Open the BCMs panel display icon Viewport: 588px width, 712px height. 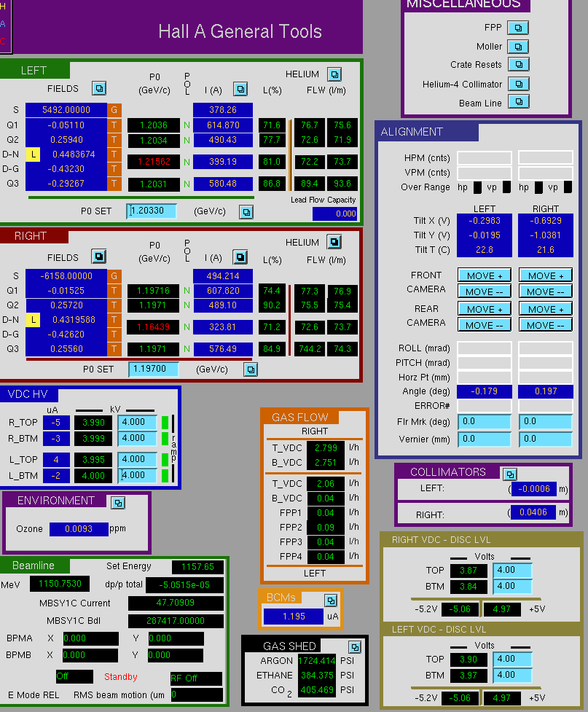click(x=331, y=600)
